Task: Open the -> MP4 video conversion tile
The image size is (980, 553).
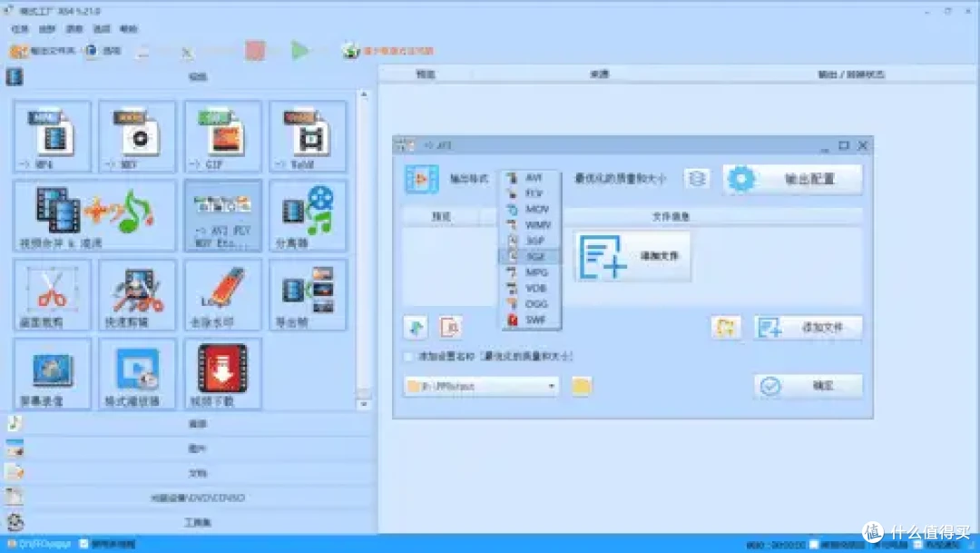Action: click(53, 136)
